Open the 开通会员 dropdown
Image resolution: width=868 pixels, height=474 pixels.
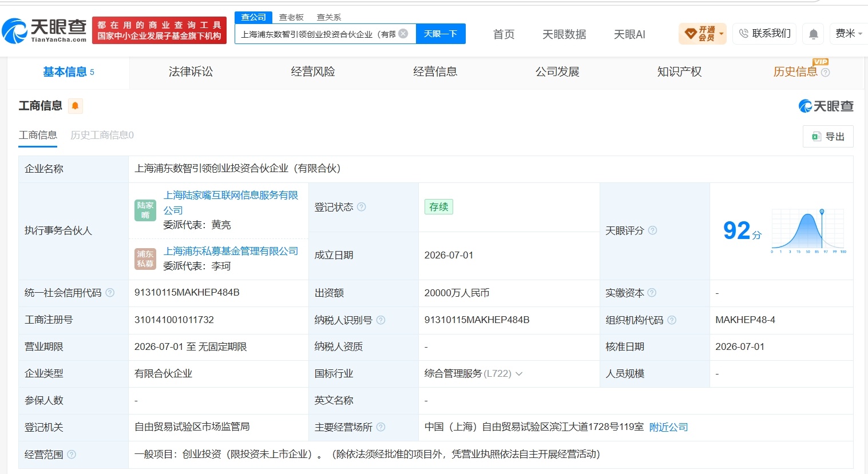click(702, 34)
